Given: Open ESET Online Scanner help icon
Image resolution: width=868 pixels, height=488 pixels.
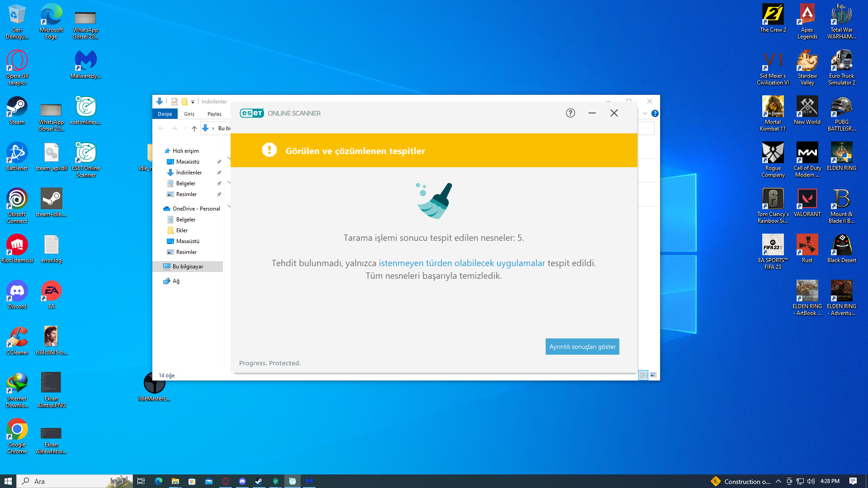Looking at the screenshot, I should [x=570, y=113].
